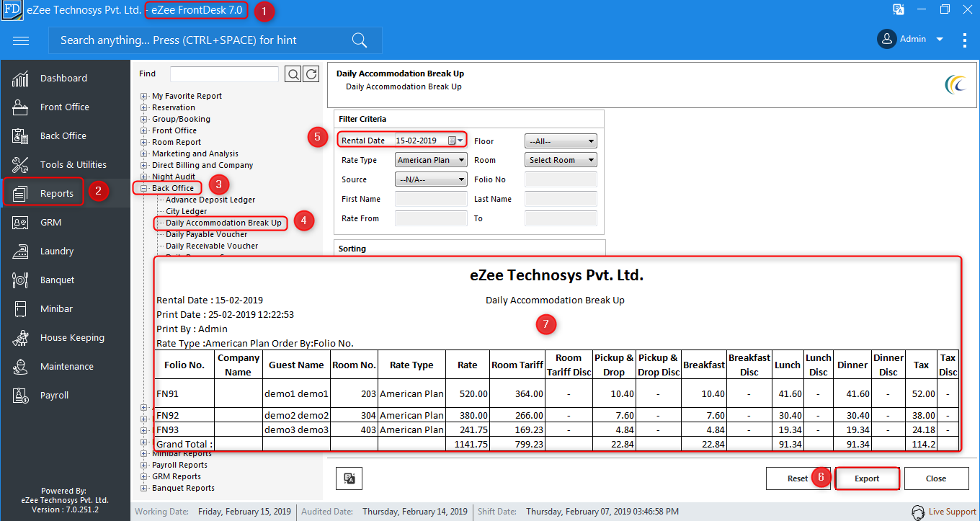The image size is (980, 521).
Task: Click the Minibar sidebar icon
Action: [20, 308]
